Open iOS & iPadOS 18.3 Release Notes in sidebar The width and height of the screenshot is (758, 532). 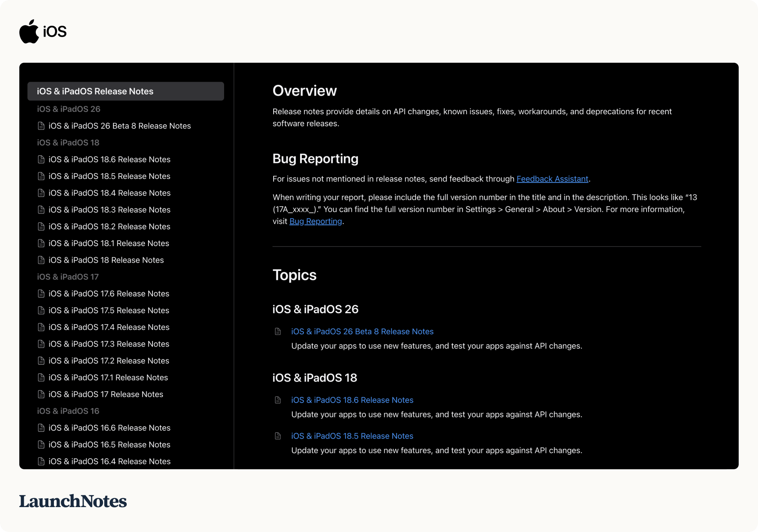(109, 210)
